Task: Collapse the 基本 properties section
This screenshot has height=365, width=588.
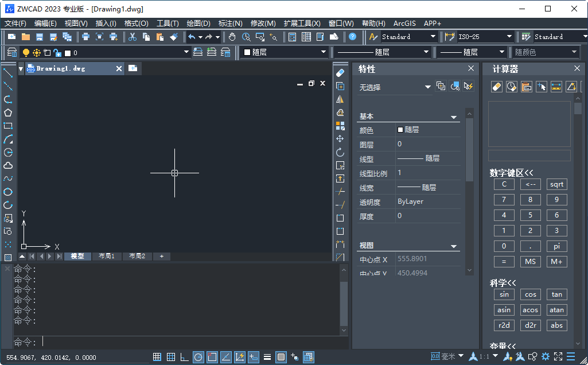Action: click(453, 117)
